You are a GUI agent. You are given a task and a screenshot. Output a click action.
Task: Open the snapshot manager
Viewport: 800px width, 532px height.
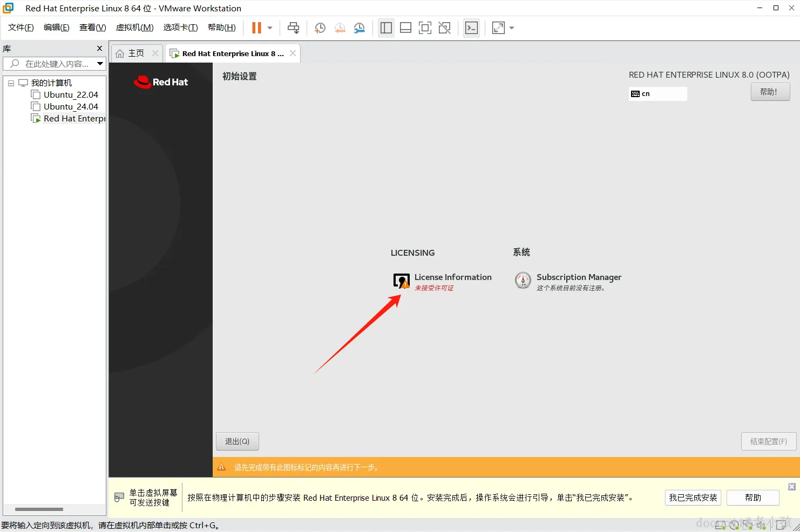[x=359, y=28]
